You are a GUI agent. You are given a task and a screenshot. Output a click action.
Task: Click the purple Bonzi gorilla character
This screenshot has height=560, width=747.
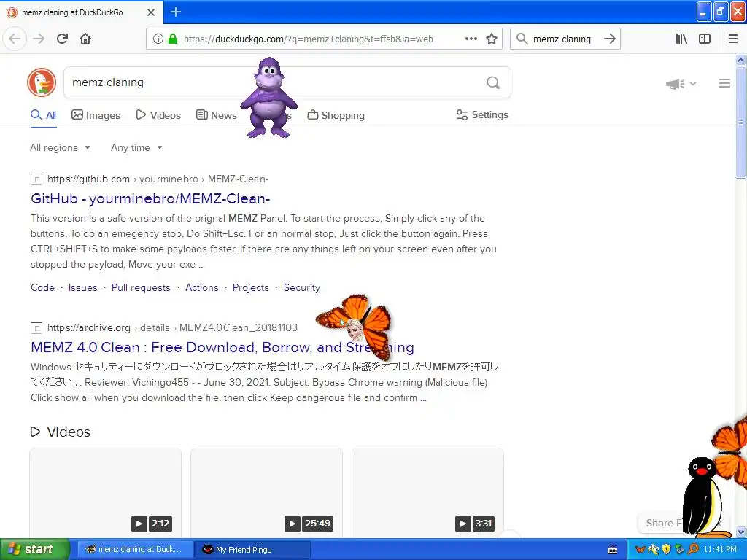[x=269, y=98]
